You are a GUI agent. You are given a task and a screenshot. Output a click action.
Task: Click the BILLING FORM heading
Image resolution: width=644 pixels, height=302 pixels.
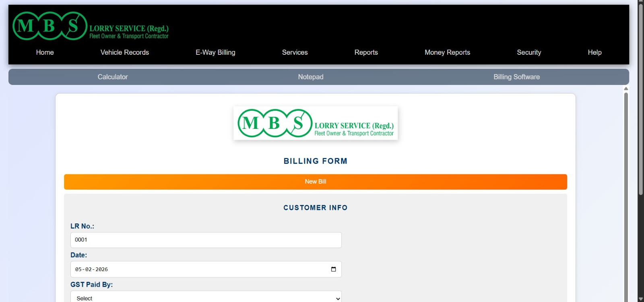[316, 161]
